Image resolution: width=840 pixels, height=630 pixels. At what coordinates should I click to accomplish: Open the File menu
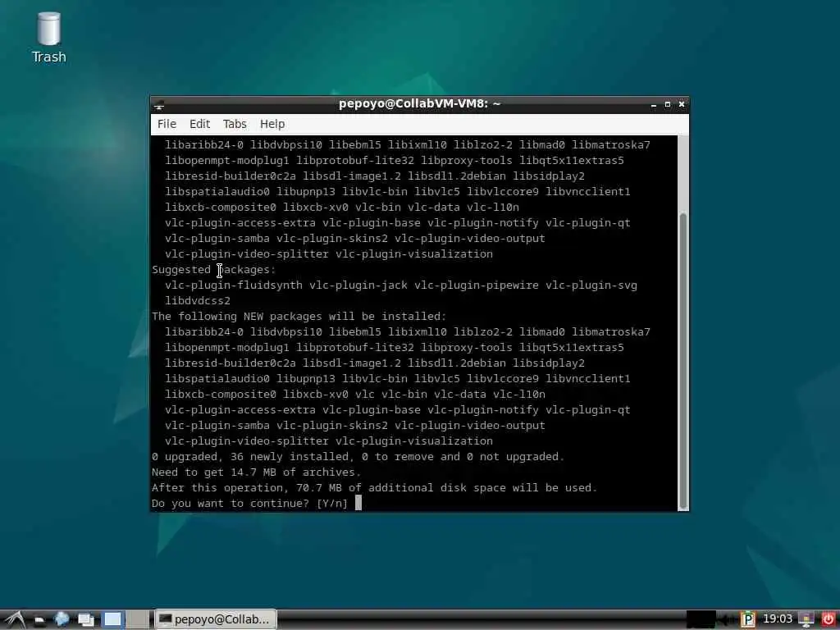coord(167,124)
